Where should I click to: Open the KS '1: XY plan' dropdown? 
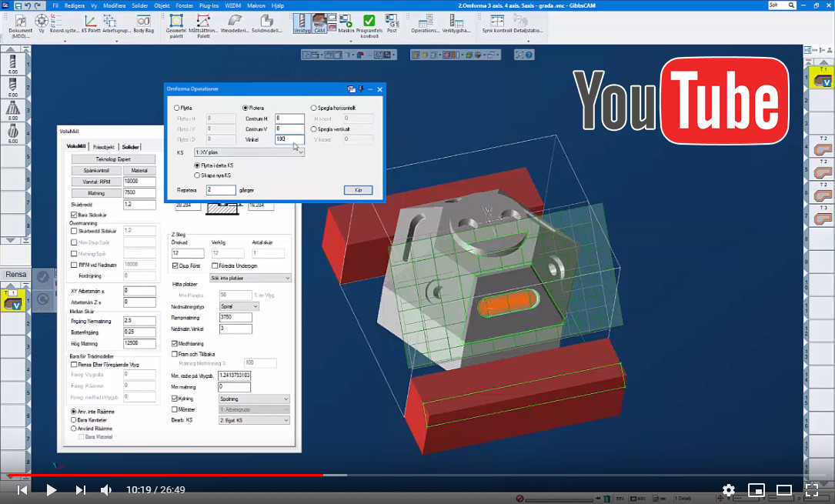[249, 152]
